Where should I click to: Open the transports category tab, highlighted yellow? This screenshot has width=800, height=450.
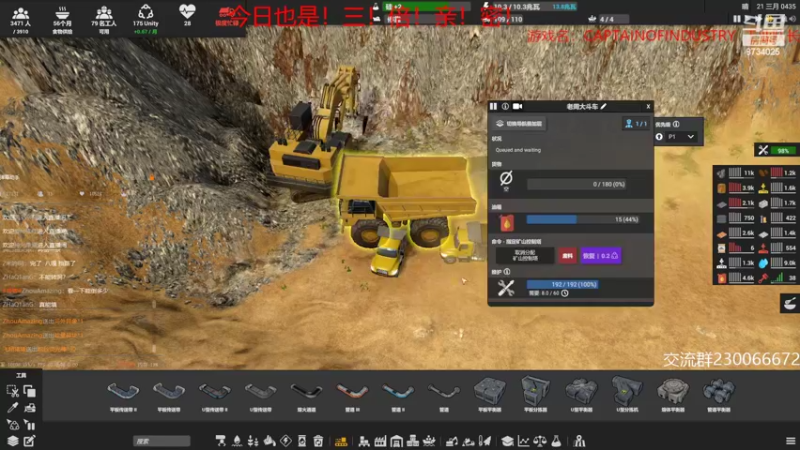[x=341, y=441]
